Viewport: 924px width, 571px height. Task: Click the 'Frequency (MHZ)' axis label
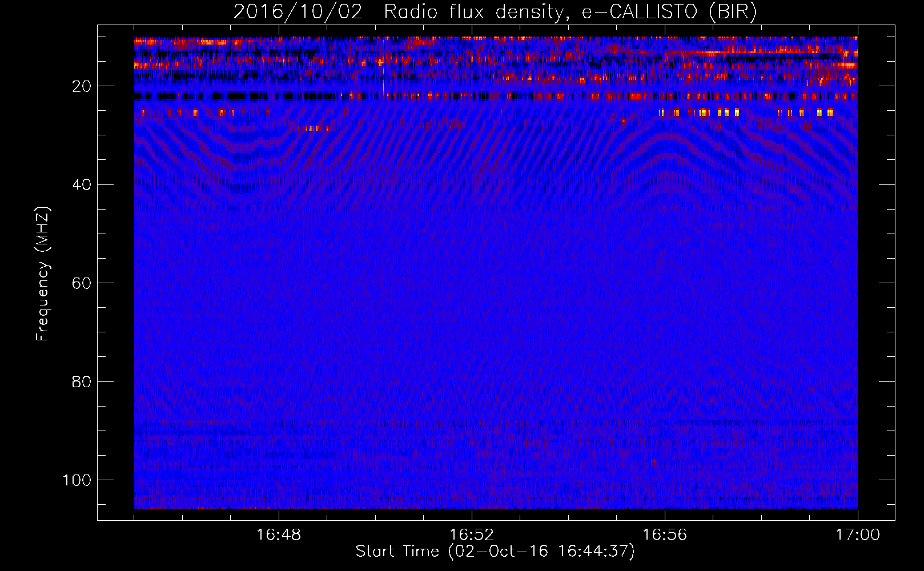(x=43, y=274)
